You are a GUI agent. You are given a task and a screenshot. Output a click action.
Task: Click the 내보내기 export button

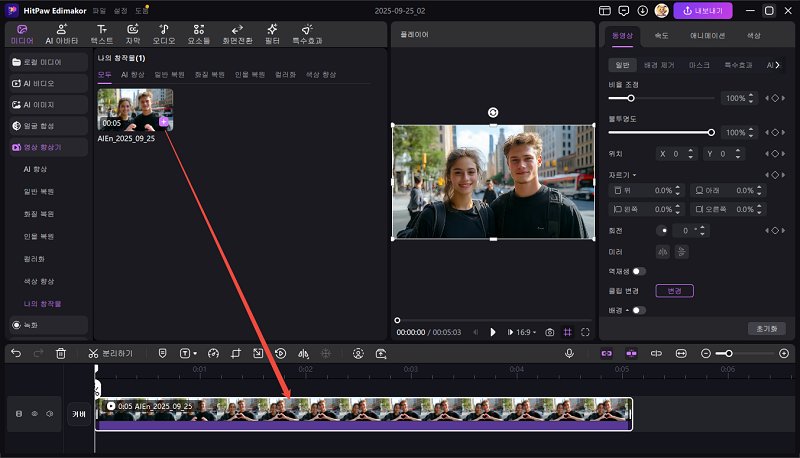click(703, 10)
